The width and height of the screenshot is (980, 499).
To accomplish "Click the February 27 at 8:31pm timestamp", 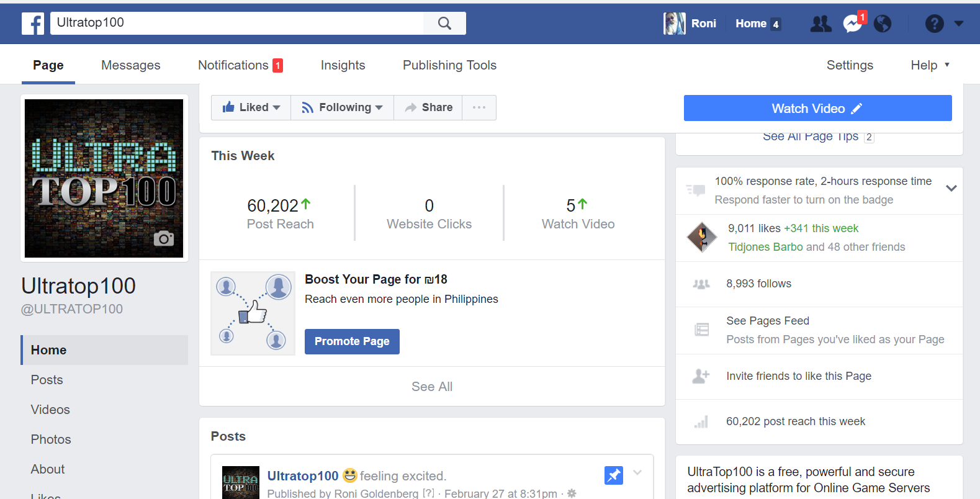I will click(501, 493).
